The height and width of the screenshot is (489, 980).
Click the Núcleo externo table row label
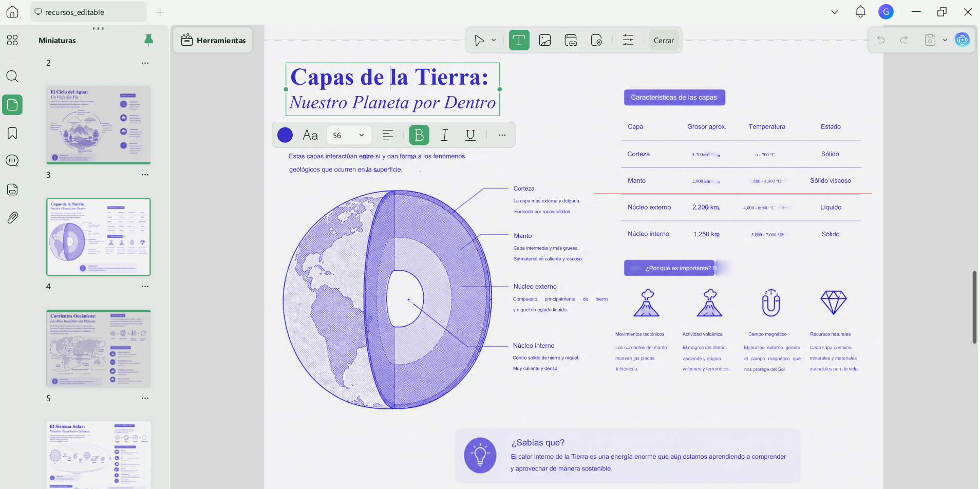coord(649,208)
